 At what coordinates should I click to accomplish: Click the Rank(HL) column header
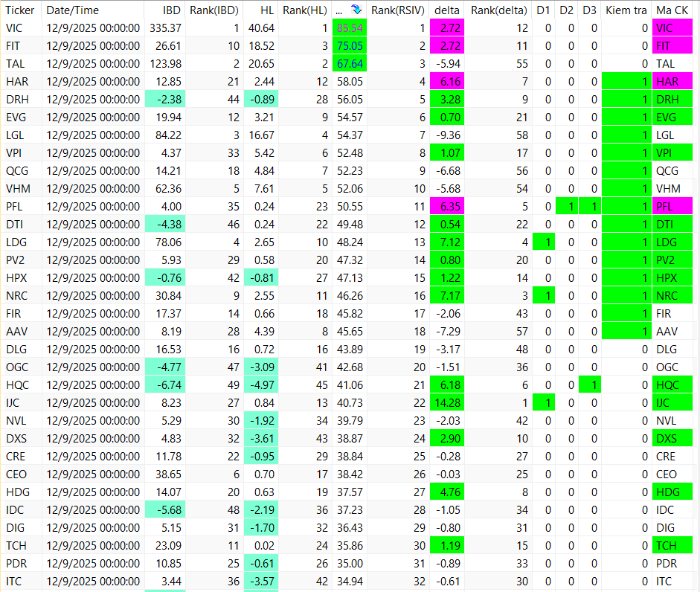(x=305, y=10)
